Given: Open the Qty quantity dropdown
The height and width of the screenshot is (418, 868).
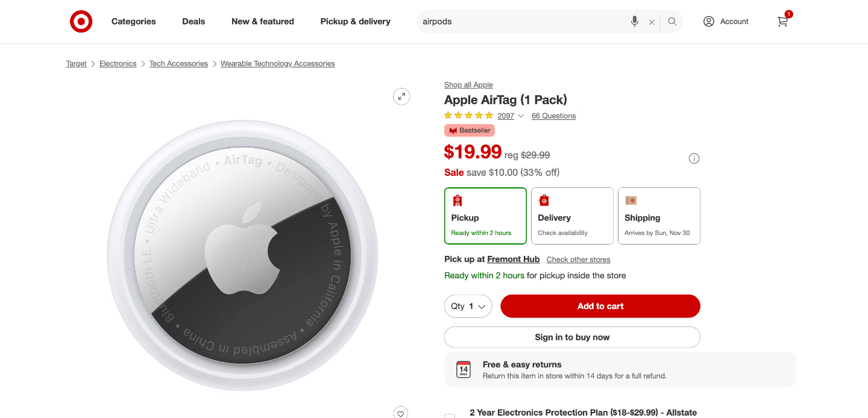Looking at the screenshot, I should tap(468, 306).
